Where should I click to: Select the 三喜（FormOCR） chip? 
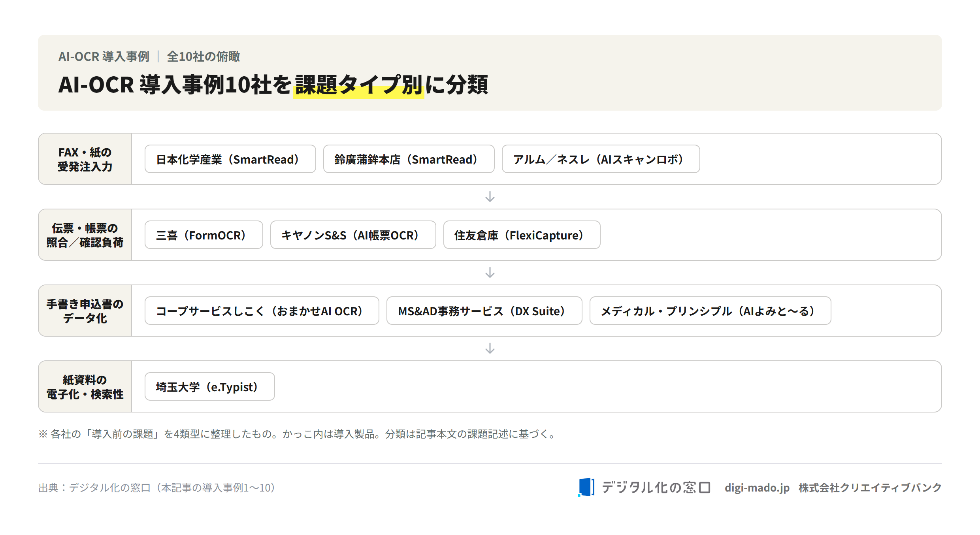204,235
